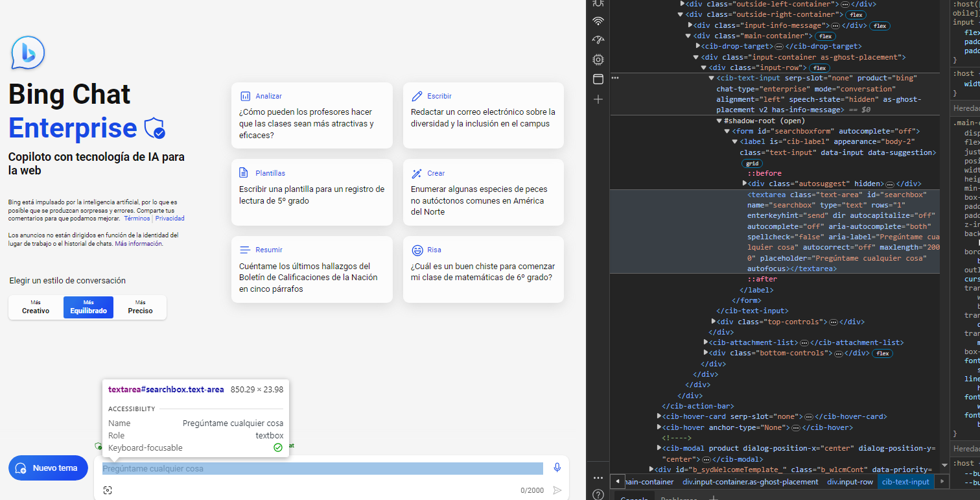Open the Network conditions wifi icon in DevTools
Screen dimensions: 980x500
point(598,21)
